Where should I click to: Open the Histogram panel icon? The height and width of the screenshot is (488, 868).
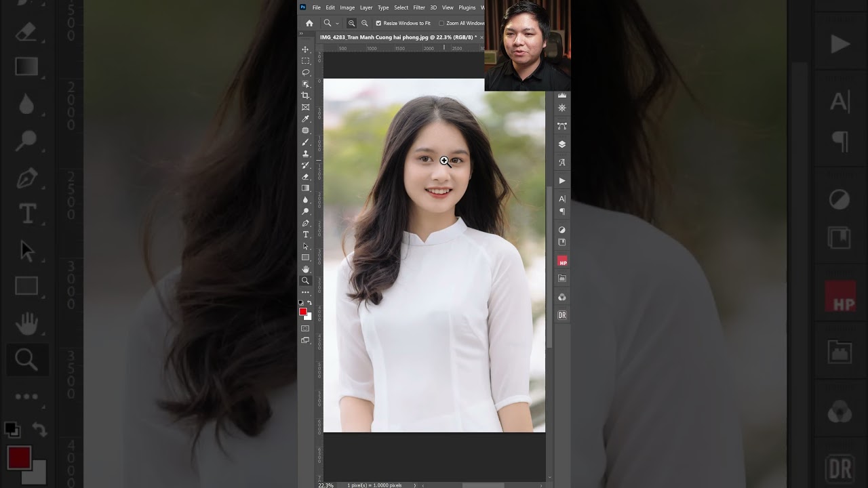[562, 96]
